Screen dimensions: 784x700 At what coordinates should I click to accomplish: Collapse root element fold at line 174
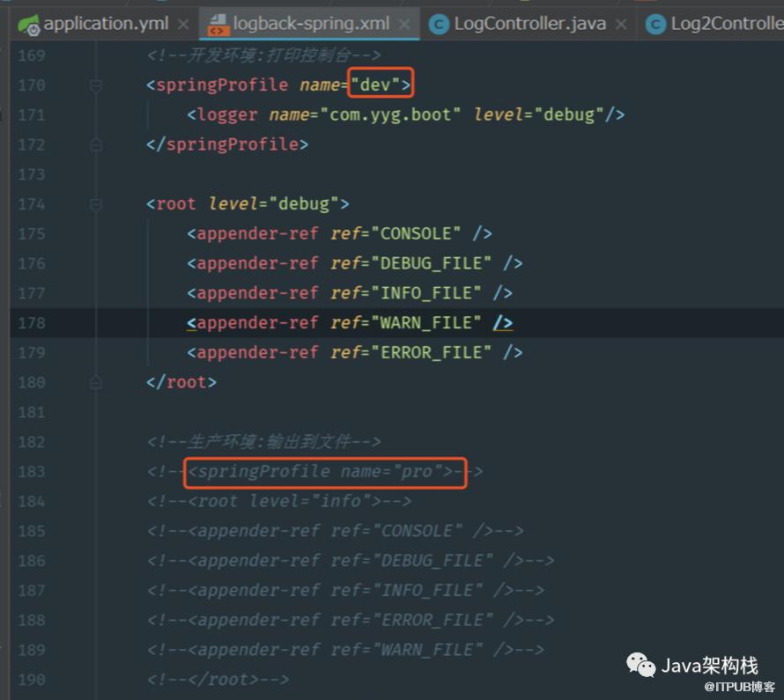coord(96,204)
